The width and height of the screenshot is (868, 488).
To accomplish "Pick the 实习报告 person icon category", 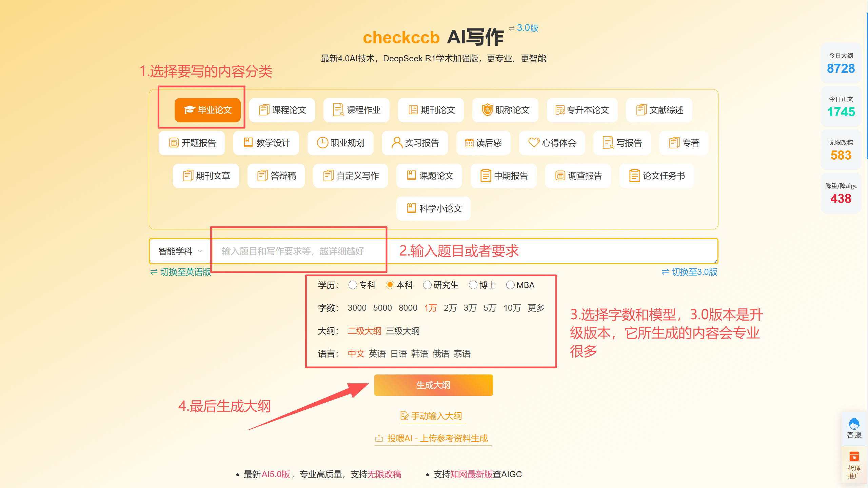I will click(x=415, y=143).
